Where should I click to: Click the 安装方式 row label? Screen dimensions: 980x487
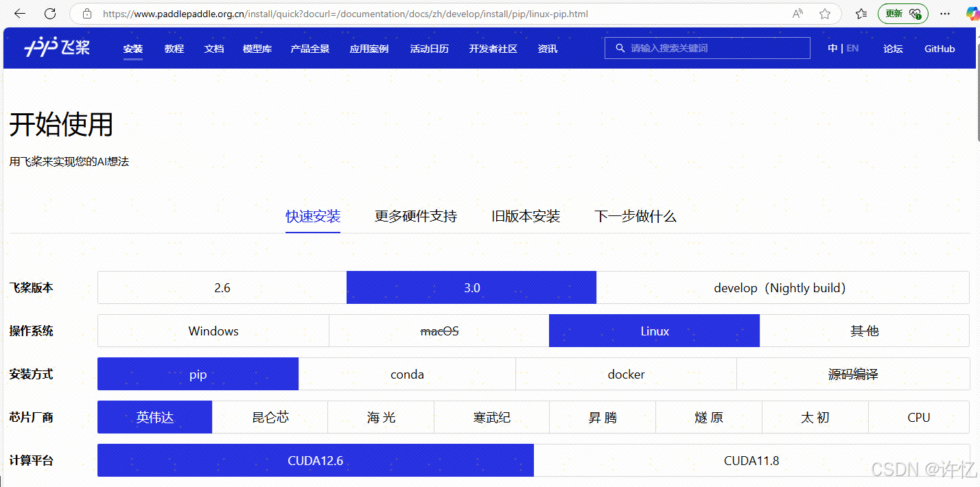coord(32,375)
